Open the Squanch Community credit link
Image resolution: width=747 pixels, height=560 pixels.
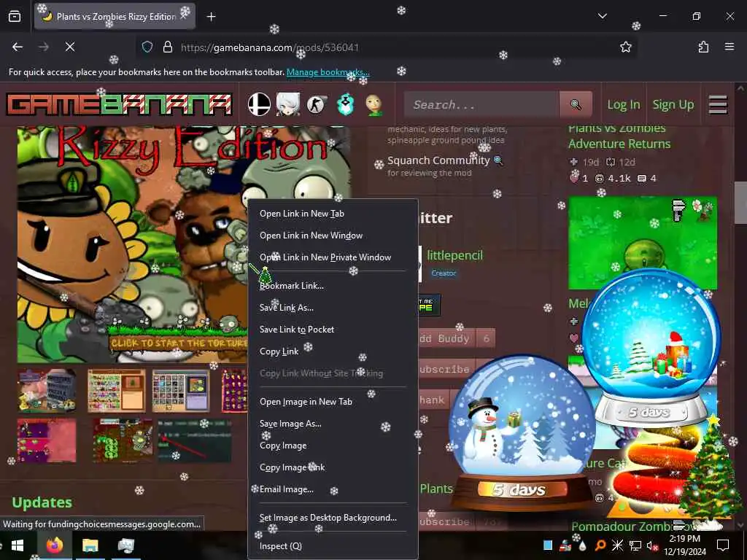click(x=438, y=160)
